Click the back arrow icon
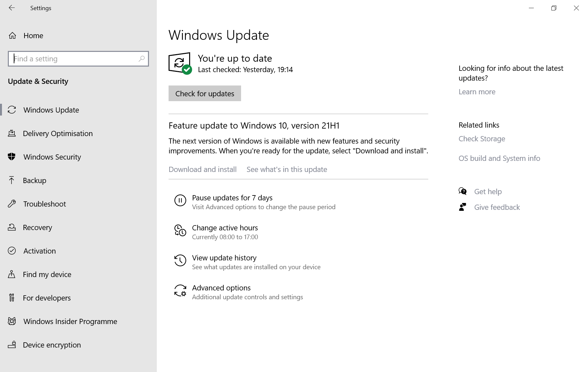Viewport: 588px width, 372px height. pos(12,8)
